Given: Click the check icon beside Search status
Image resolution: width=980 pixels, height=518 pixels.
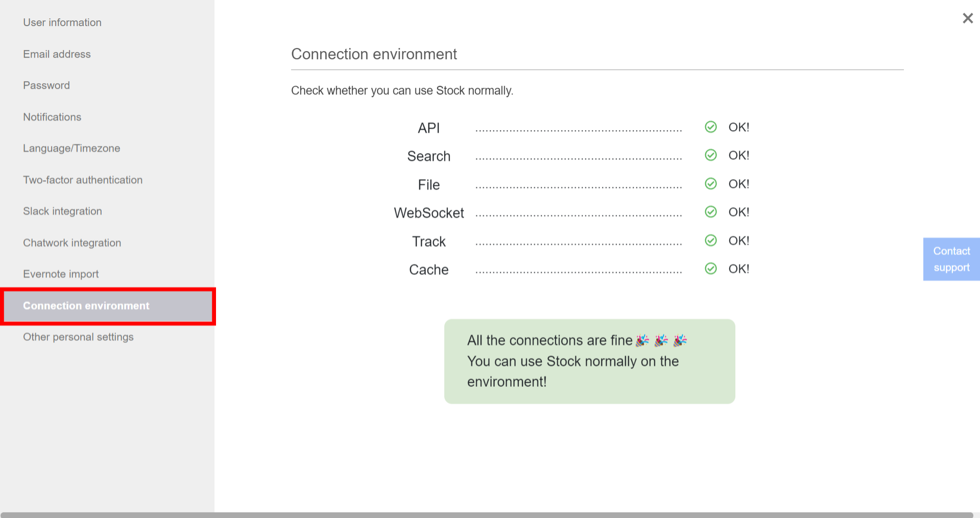Looking at the screenshot, I should tap(710, 155).
